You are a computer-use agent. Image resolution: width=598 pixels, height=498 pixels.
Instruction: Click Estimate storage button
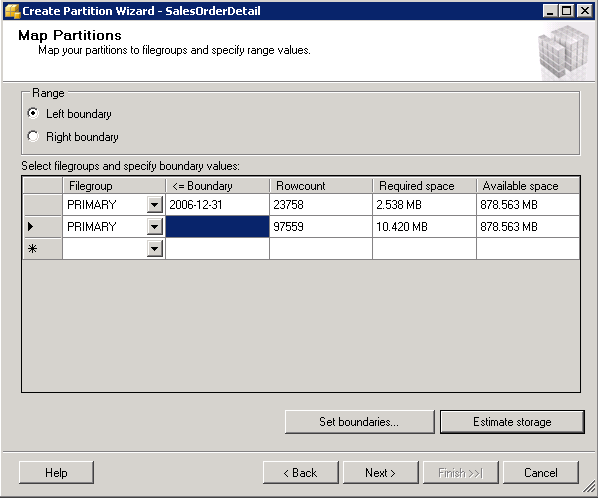coord(512,422)
